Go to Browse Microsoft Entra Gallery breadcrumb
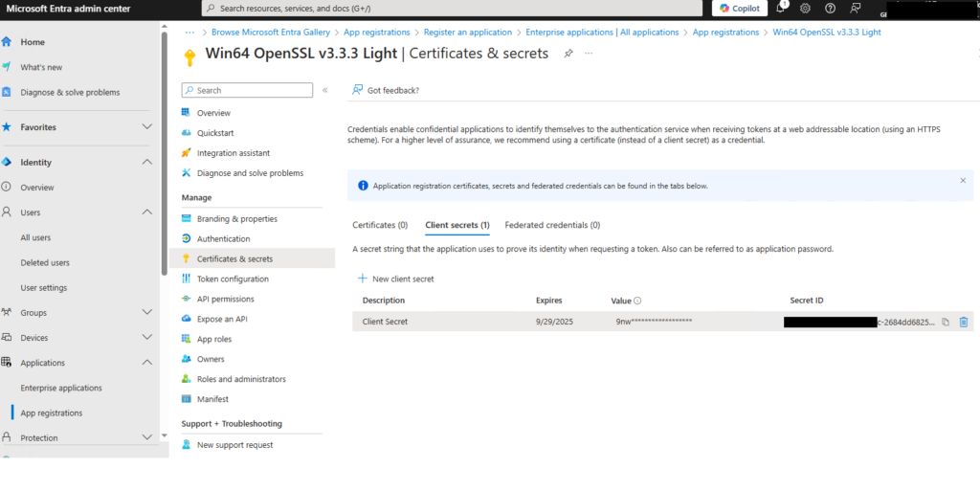This screenshot has width=980, height=491. coord(270,32)
